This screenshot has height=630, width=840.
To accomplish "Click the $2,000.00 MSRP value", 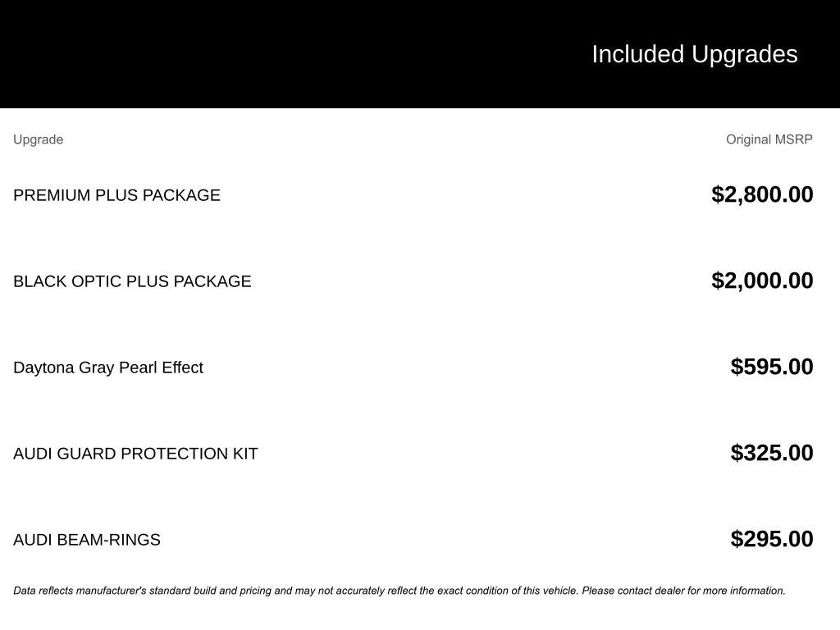I will 762,281.
